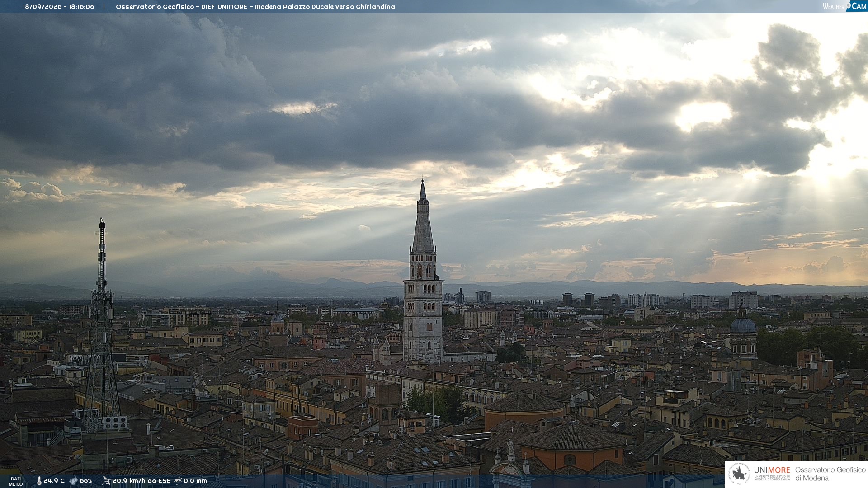
Task: Click the blue church dome
Action: point(743,324)
